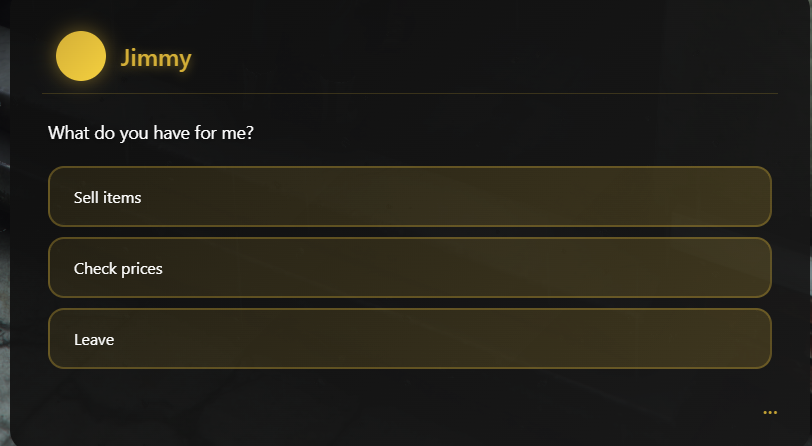
Task: Click the speaker name in the dialog header
Action: [x=155, y=58]
